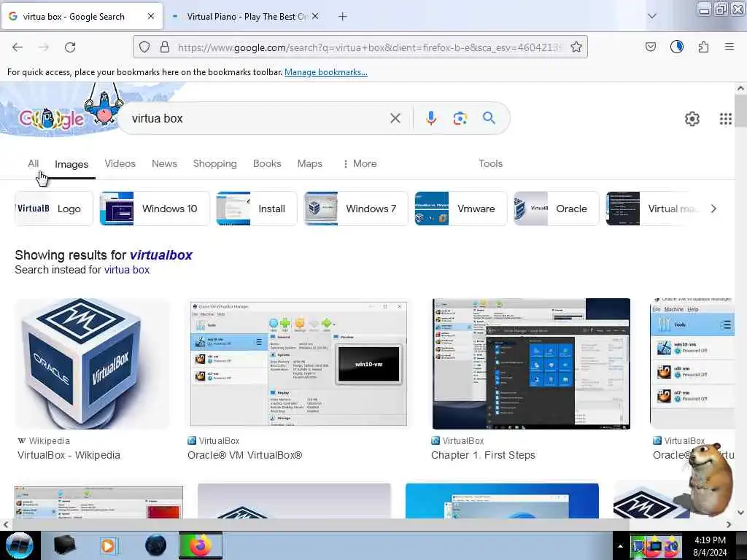Close the Google Search tab
The image size is (747, 560).
[150, 16]
